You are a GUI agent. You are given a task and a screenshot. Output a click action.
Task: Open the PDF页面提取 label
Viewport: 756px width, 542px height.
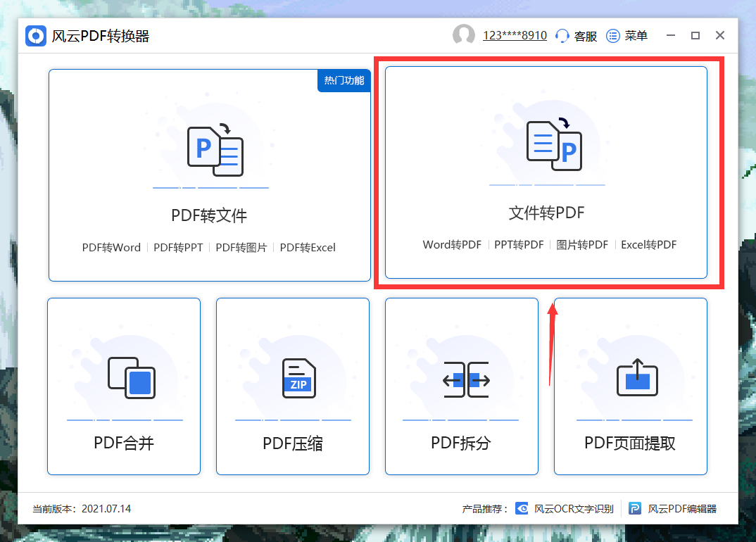[x=630, y=443]
